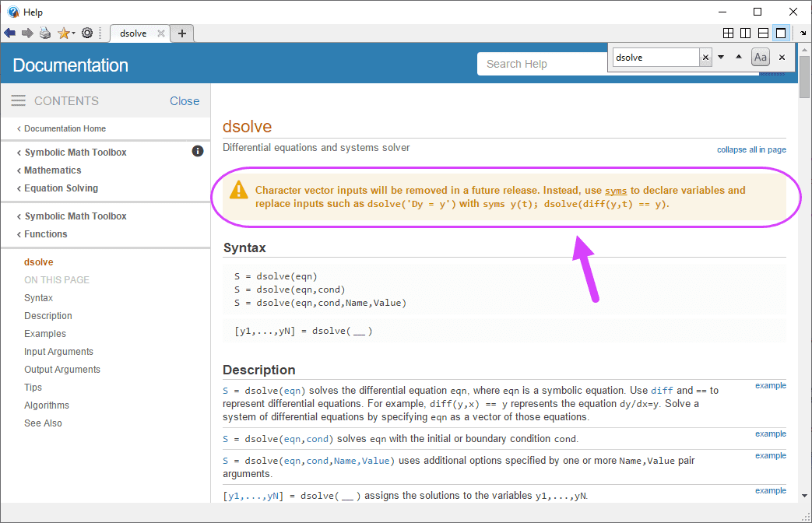The height and width of the screenshot is (523, 812).
Task: Switch to the dsolve tab
Action: point(133,33)
